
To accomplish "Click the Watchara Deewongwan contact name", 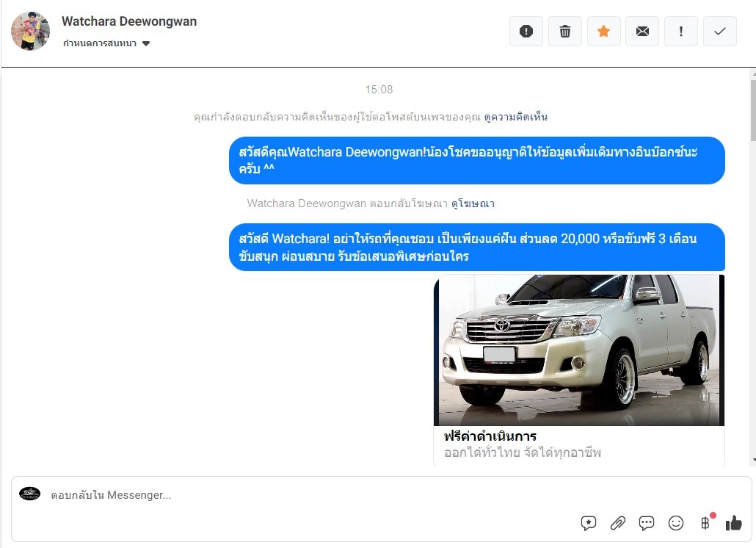I will tap(129, 21).
